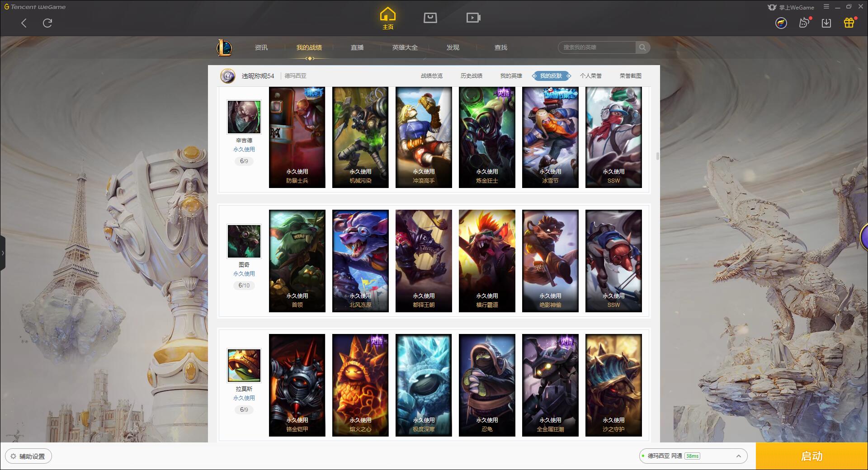Open the 我的英雄 sub-tab
Image resolution: width=868 pixels, height=470 pixels.
click(x=511, y=76)
